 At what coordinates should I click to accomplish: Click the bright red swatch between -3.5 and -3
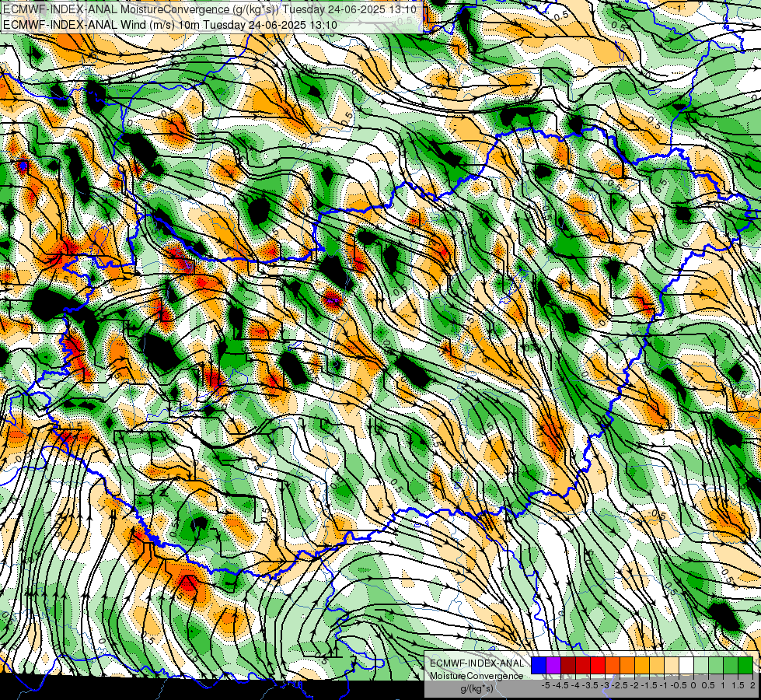point(598,666)
